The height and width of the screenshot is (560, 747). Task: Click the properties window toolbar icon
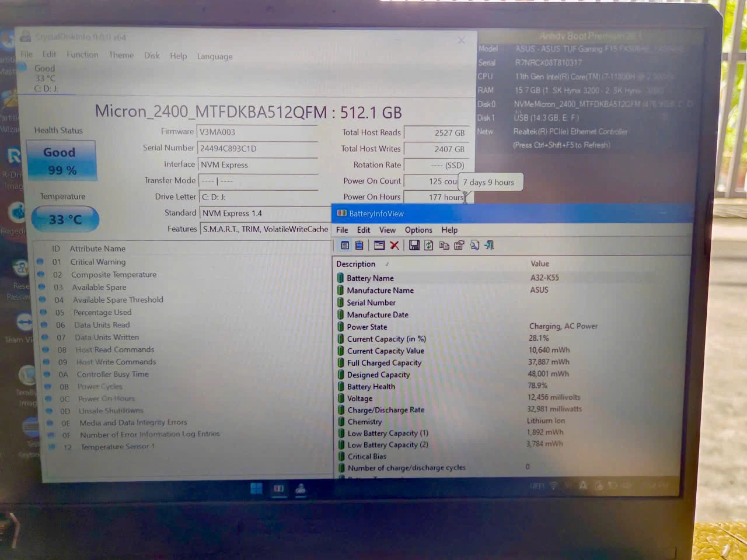tap(379, 246)
